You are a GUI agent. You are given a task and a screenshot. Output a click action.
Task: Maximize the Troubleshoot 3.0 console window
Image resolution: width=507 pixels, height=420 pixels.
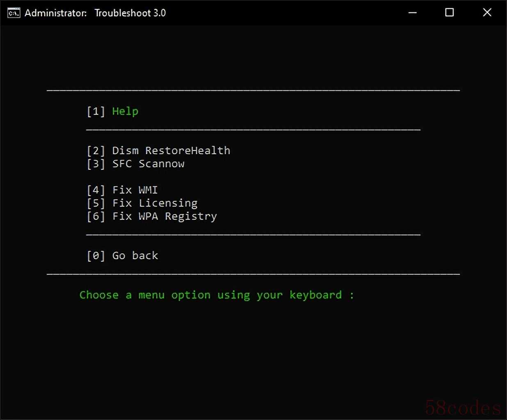450,13
